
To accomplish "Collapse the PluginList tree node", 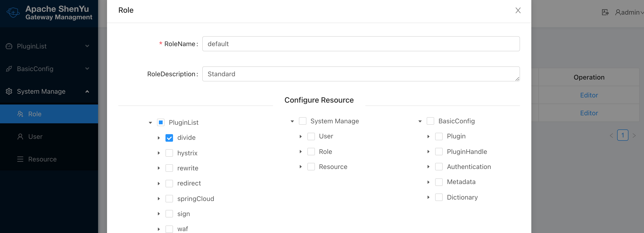I will 150,123.
